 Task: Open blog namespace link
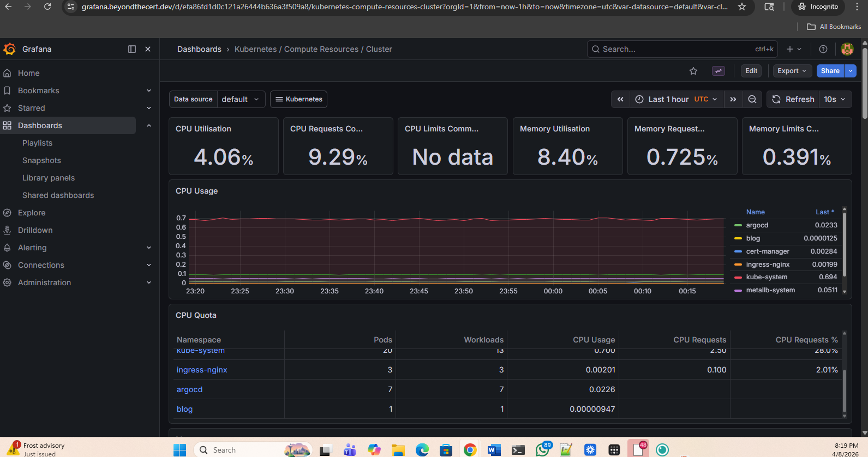coord(184,409)
